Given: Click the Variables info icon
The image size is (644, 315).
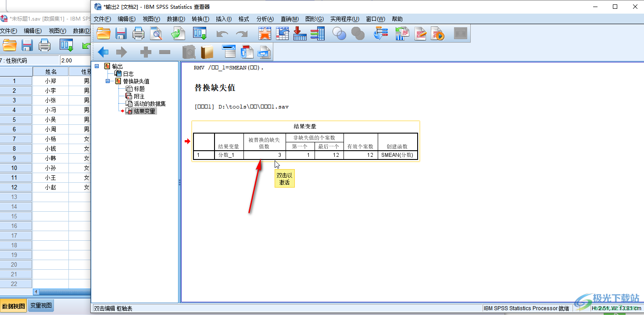Looking at the screenshot, I should click(x=317, y=33).
